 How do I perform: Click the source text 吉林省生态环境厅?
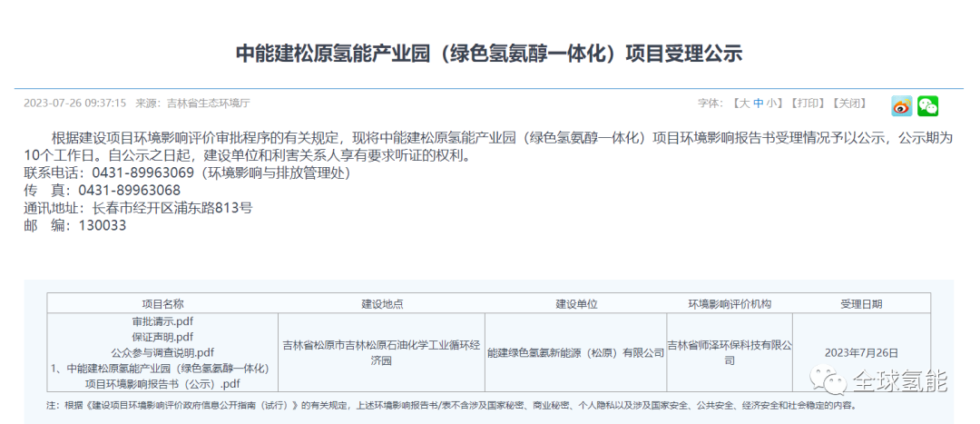pos(208,104)
